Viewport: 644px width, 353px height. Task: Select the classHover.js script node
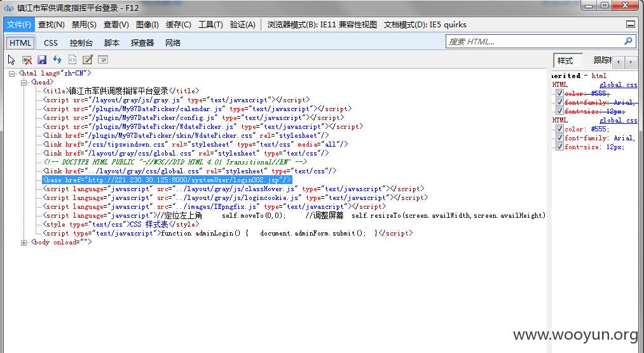click(233, 189)
